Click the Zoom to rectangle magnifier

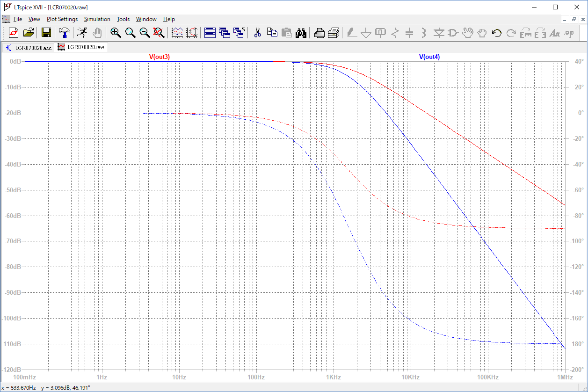point(116,33)
